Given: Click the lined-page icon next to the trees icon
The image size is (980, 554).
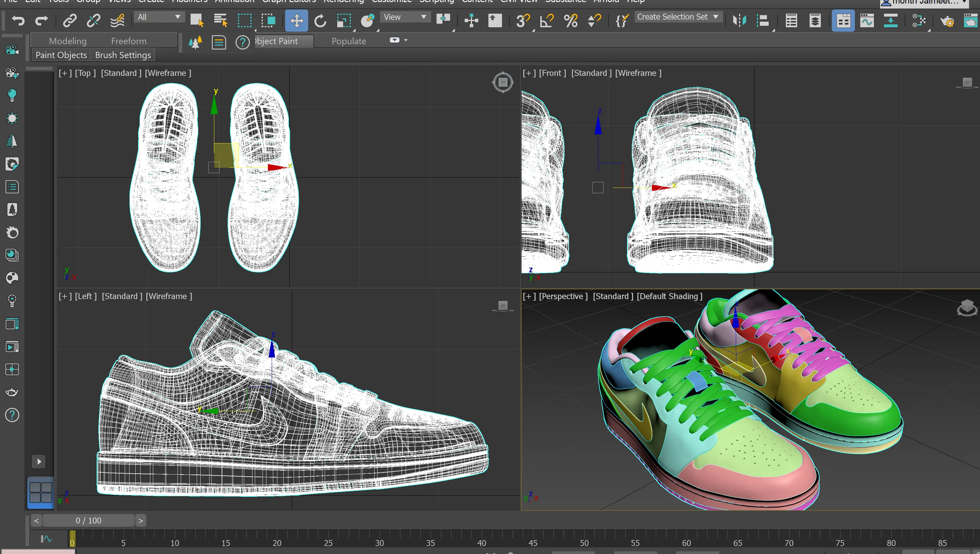Looking at the screenshot, I should click(x=219, y=42).
